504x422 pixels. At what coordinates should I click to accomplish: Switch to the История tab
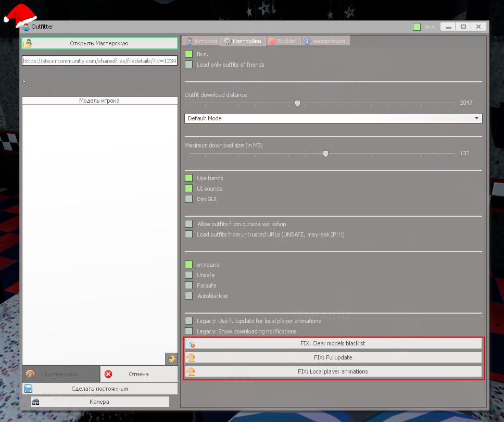pos(201,41)
